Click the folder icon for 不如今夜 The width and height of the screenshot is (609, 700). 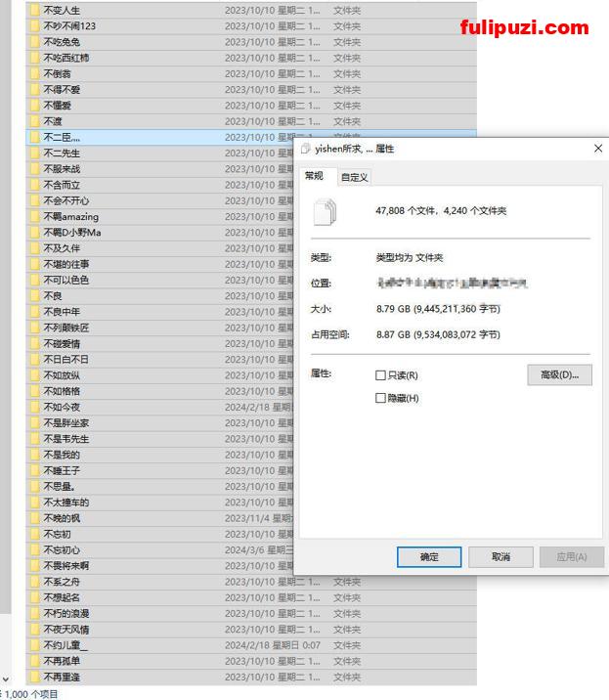point(34,407)
